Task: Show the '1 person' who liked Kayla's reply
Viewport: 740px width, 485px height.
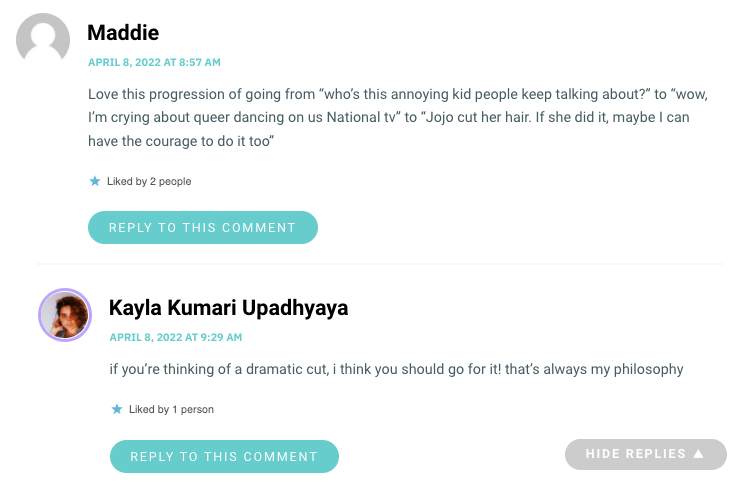Action: tap(193, 409)
